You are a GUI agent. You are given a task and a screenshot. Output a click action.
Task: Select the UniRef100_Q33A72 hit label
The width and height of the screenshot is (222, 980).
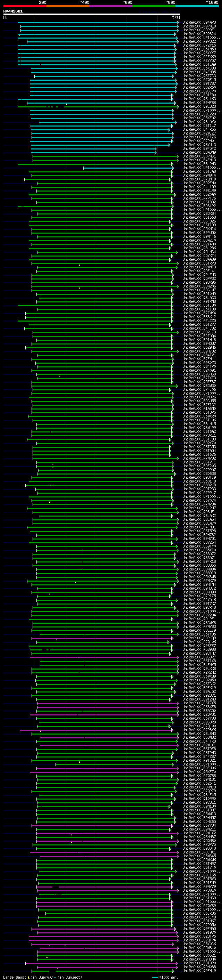click(199, 554)
